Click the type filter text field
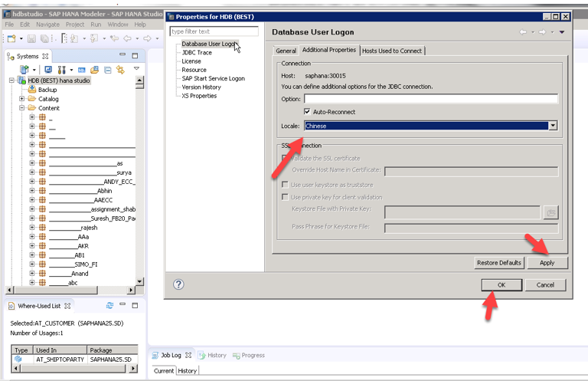The width and height of the screenshot is (588, 381). pyautogui.click(x=214, y=31)
